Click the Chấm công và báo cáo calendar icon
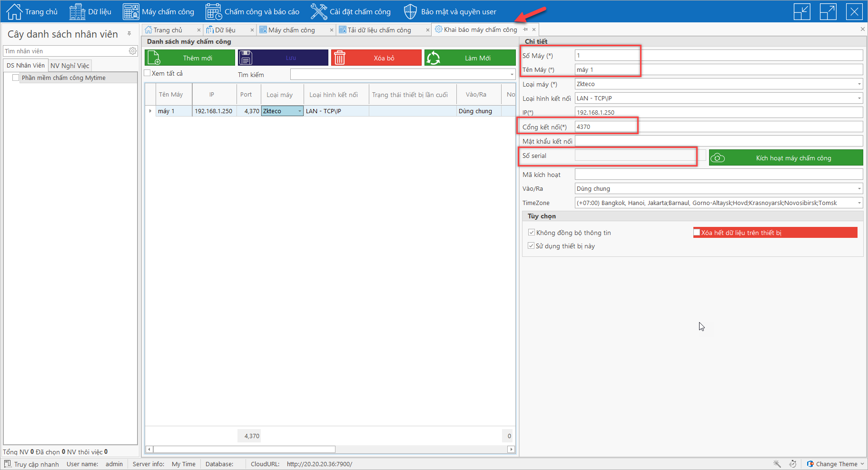Viewport: 868px width, 470px height. point(214,11)
